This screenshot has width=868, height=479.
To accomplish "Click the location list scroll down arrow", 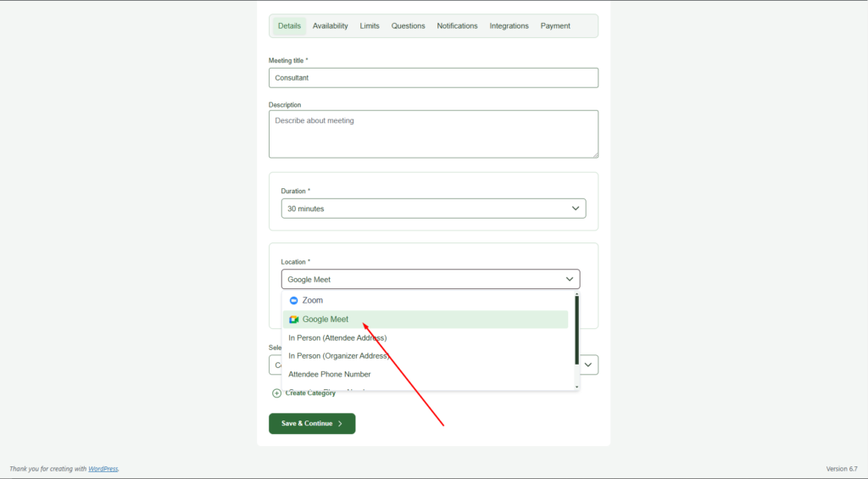I will pyautogui.click(x=576, y=387).
